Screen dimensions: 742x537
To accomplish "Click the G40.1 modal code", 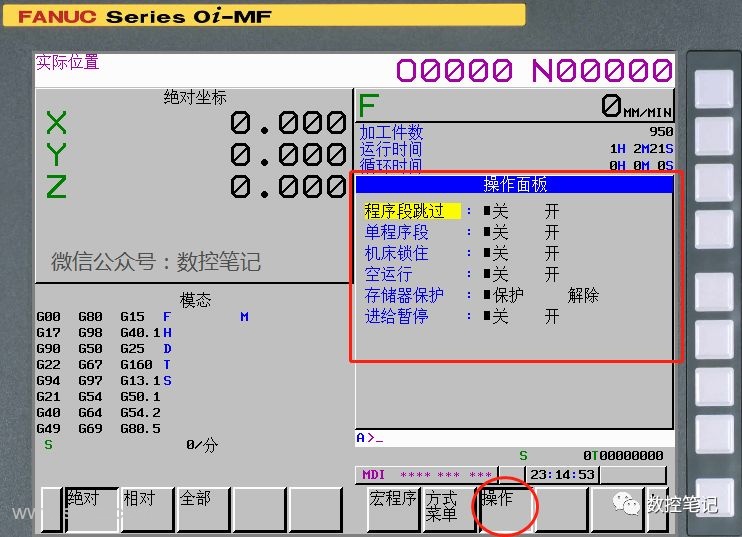I will coord(141,333).
